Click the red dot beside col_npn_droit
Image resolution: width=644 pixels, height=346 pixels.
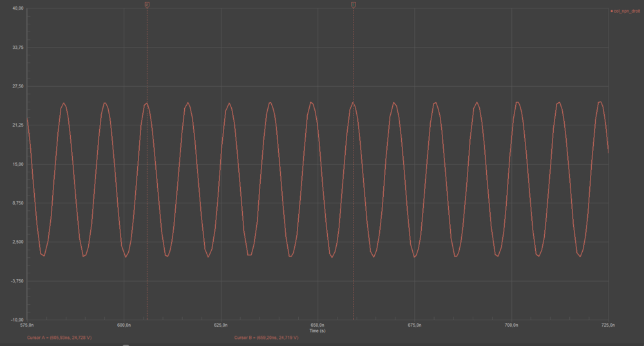(611, 12)
